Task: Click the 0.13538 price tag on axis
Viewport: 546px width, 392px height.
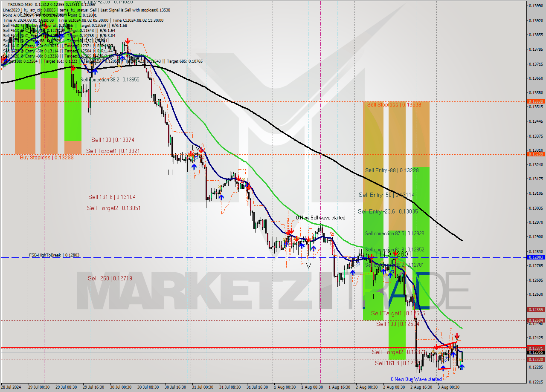Action: point(535,101)
